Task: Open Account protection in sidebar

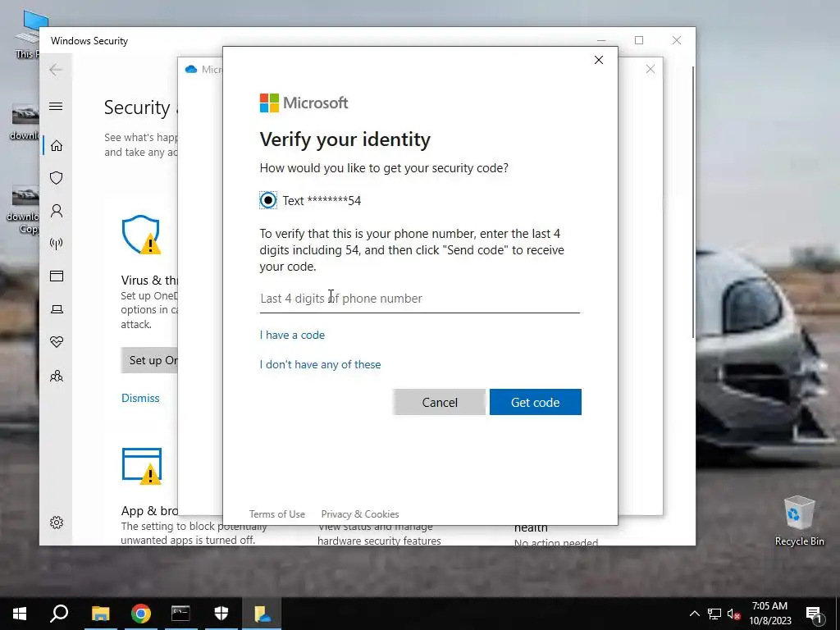Action: tap(57, 211)
